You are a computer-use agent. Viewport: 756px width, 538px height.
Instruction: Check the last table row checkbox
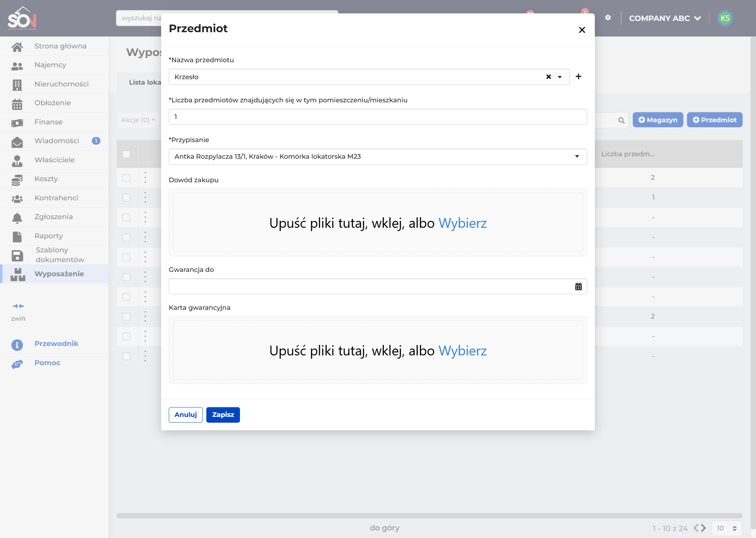click(x=126, y=356)
